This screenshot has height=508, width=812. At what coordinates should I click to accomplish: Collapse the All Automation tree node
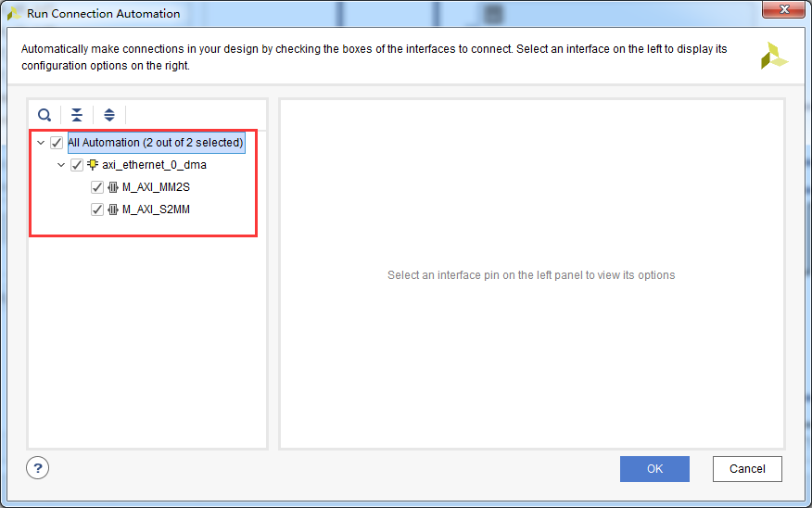click(41, 143)
